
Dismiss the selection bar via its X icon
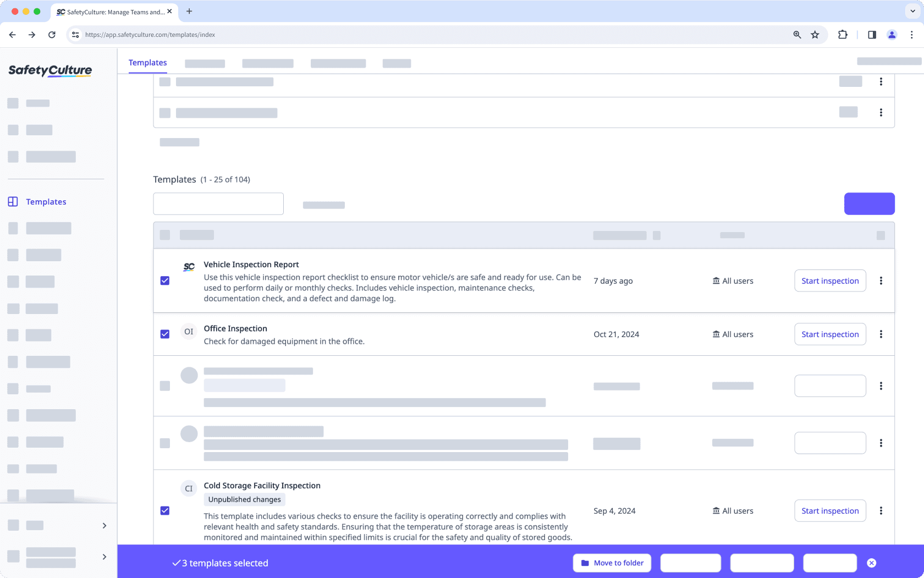pyautogui.click(x=872, y=563)
